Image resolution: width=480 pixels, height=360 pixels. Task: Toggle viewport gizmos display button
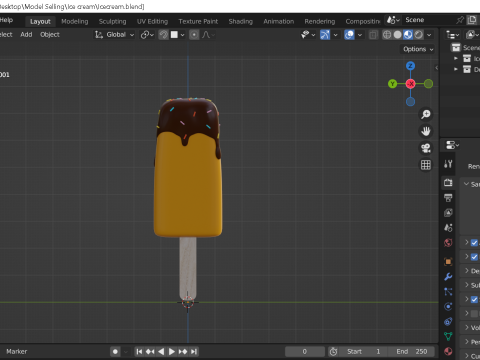(325, 35)
